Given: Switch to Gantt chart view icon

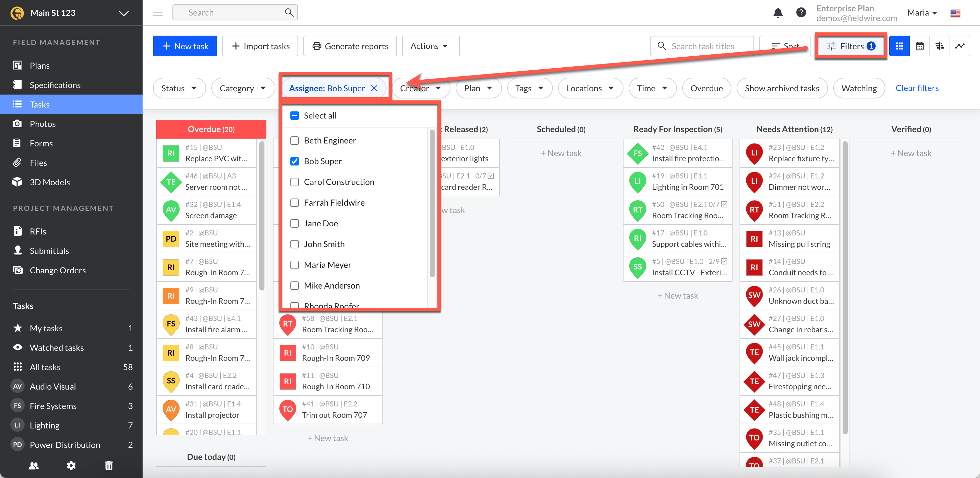Looking at the screenshot, I should (x=939, y=46).
